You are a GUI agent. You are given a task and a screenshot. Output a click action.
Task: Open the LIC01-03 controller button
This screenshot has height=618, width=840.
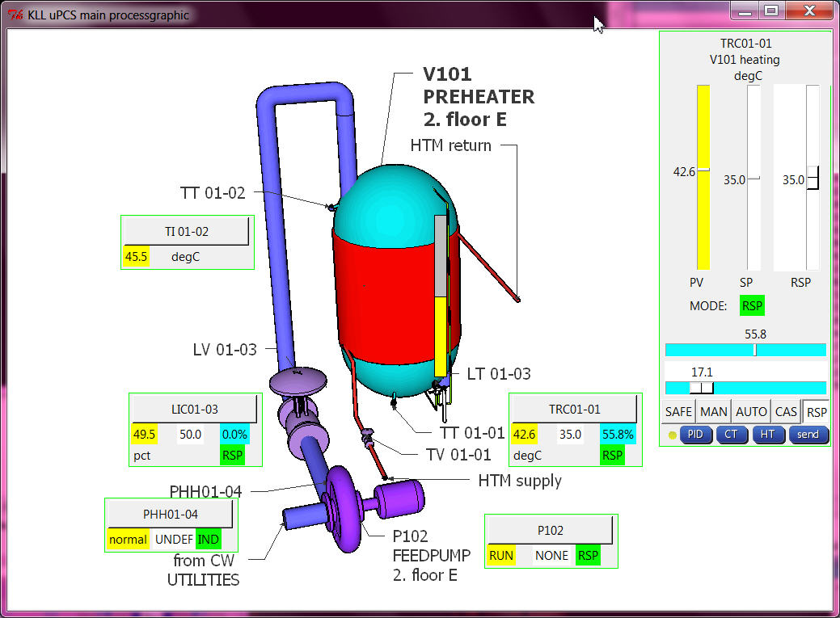coord(194,409)
